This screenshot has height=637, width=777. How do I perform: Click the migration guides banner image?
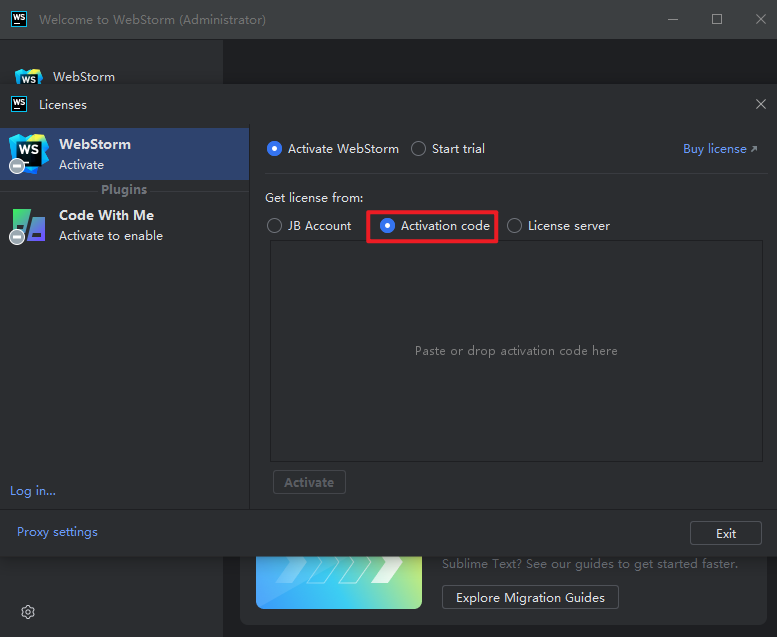coord(339,582)
